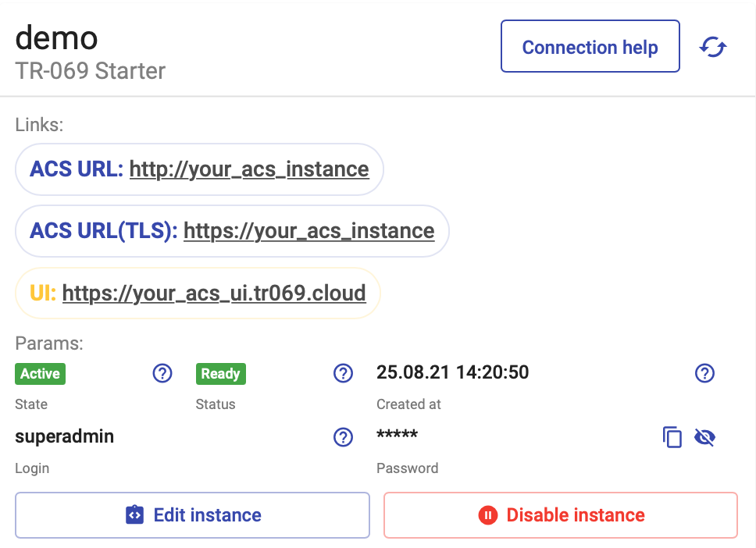Open help for the superadmin Login field
Viewport: 756px width, 548px height.
pyautogui.click(x=343, y=437)
